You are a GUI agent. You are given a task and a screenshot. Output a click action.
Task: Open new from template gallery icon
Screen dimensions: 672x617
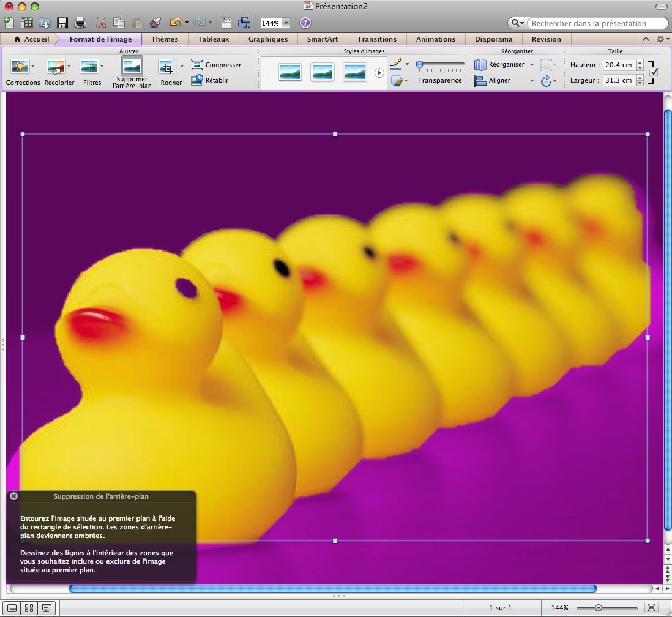(26, 22)
